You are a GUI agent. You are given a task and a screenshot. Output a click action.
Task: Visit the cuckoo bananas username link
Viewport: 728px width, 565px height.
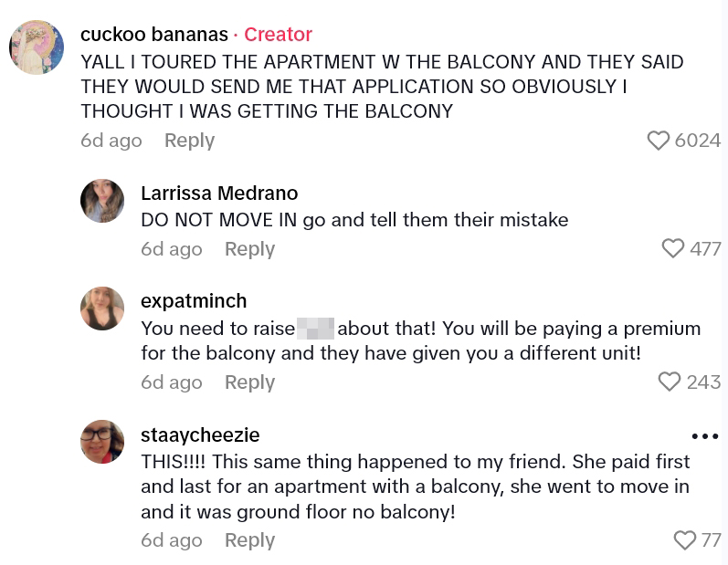pyautogui.click(x=154, y=35)
